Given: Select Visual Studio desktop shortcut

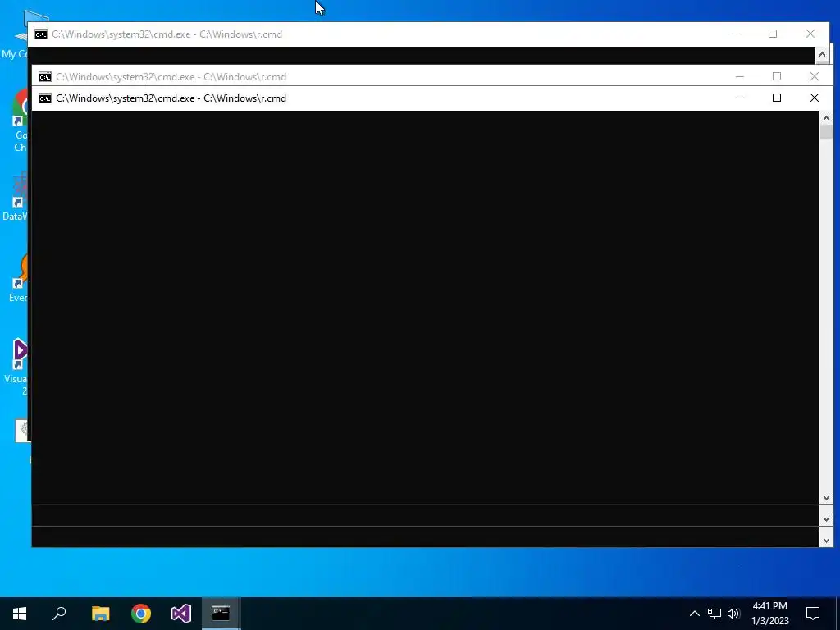Looking at the screenshot, I should coord(17,367).
